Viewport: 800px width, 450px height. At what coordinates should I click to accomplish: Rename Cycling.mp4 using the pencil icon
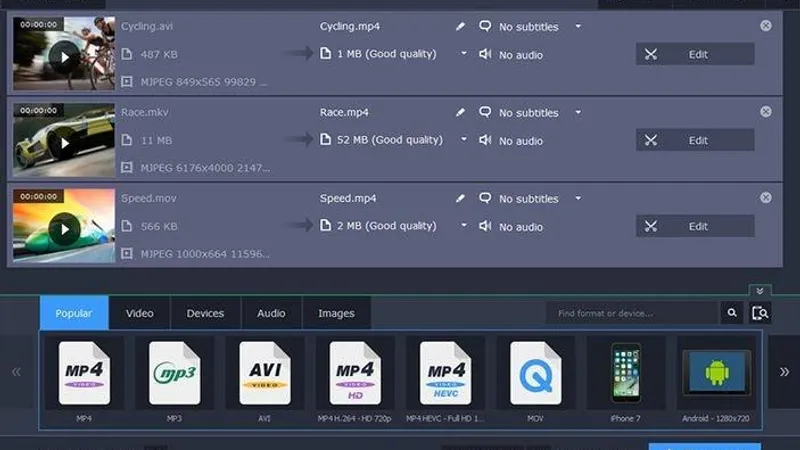coord(461,27)
